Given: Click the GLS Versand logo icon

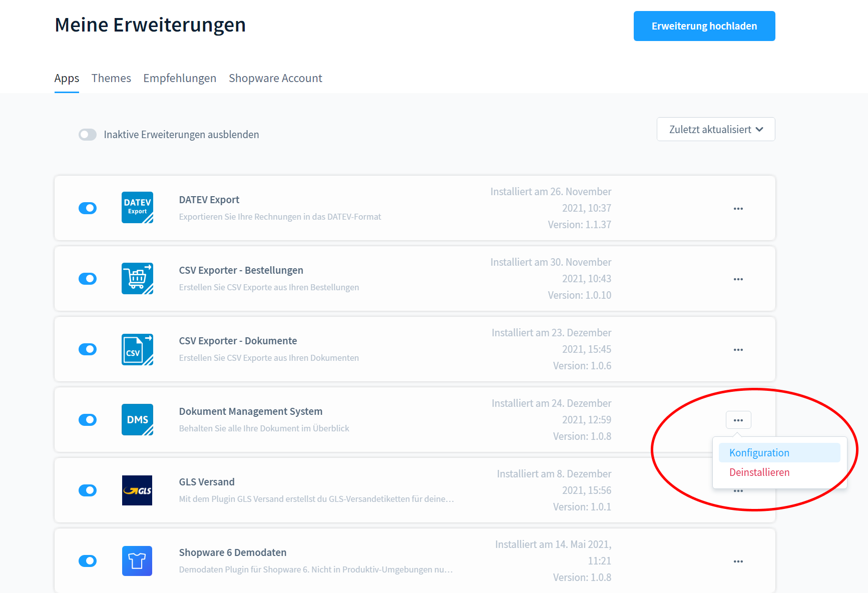Looking at the screenshot, I should (137, 490).
